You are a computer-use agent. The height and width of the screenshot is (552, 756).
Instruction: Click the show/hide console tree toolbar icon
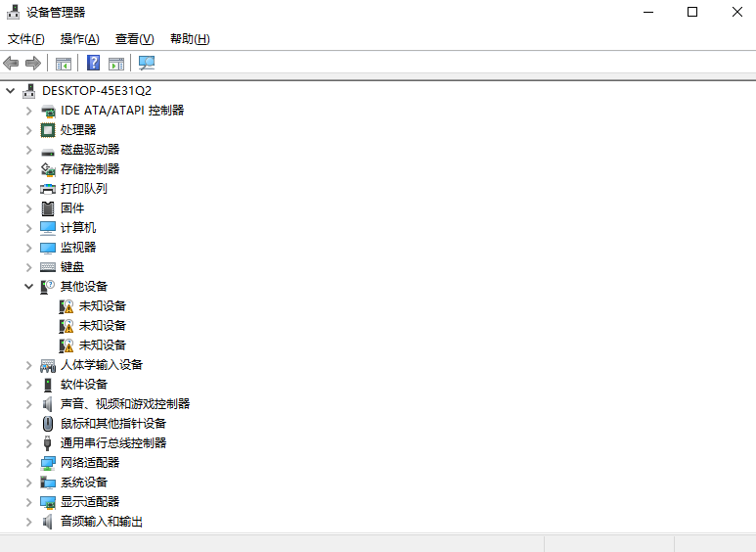64,64
